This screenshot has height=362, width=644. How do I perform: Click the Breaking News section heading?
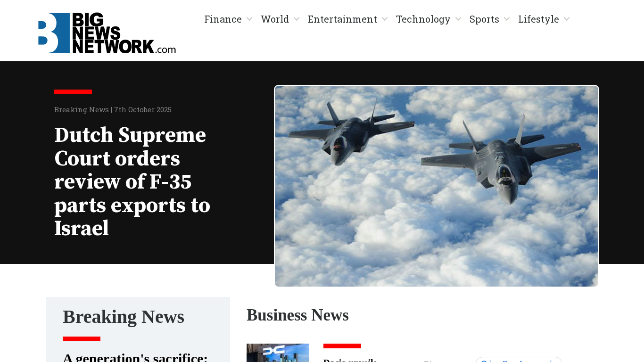(x=124, y=317)
